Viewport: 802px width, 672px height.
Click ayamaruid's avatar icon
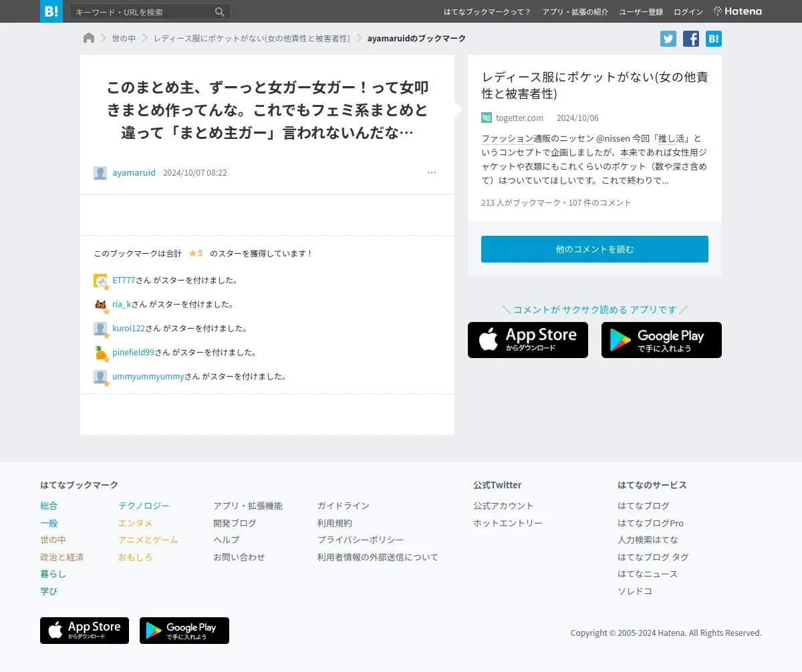[100, 173]
